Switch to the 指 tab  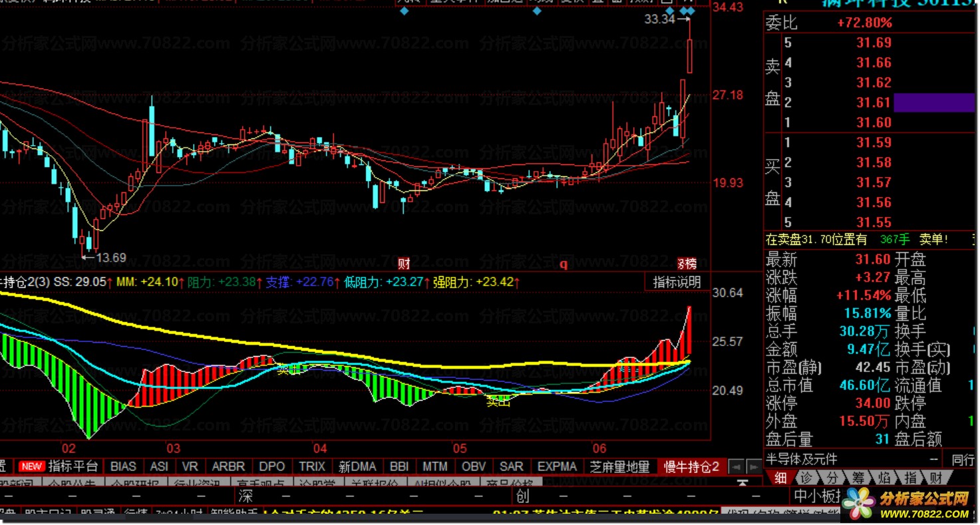[911, 476]
